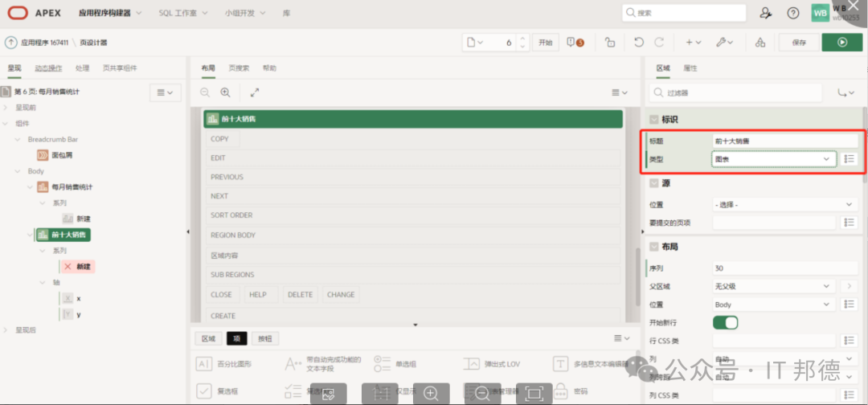Open the messages alert showing 5 errors
This screenshot has width=868, height=405.
575,42
